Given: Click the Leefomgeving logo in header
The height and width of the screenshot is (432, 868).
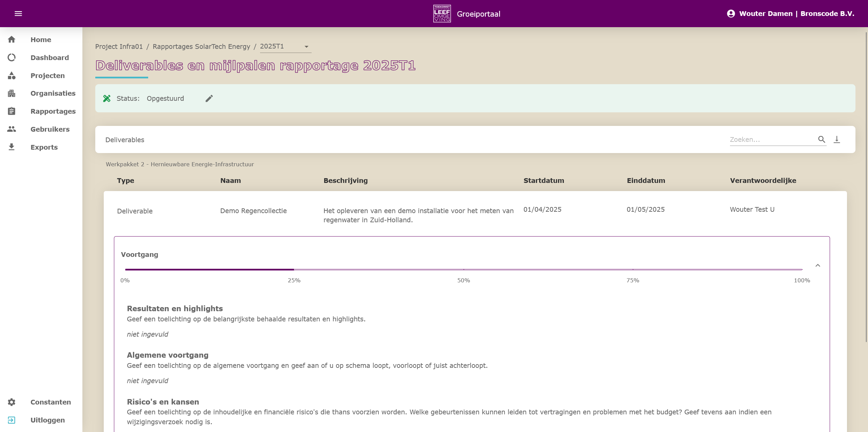Looking at the screenshot, I should pos(442,14).
